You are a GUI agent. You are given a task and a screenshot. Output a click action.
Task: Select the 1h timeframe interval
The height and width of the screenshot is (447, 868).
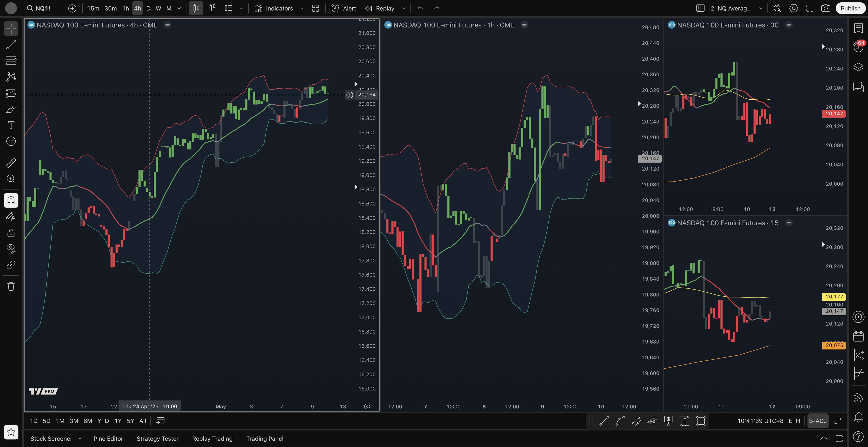pos(125,8)
